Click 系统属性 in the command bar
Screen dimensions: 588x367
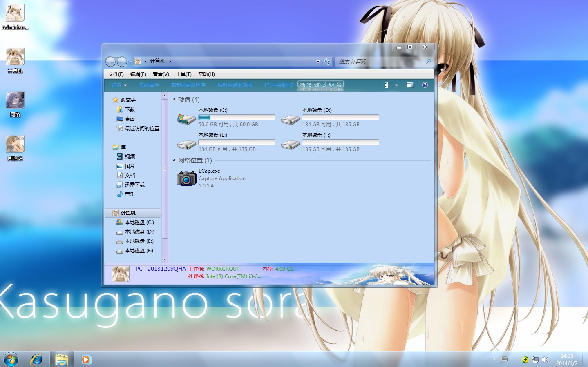click(149, 85)
